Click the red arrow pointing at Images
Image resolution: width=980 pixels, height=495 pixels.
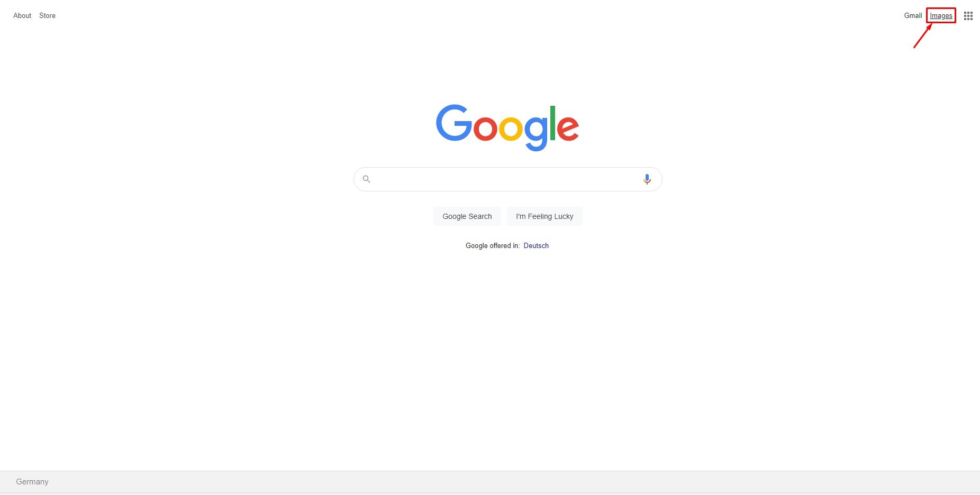pyautogui.click(x=922, y=36)
